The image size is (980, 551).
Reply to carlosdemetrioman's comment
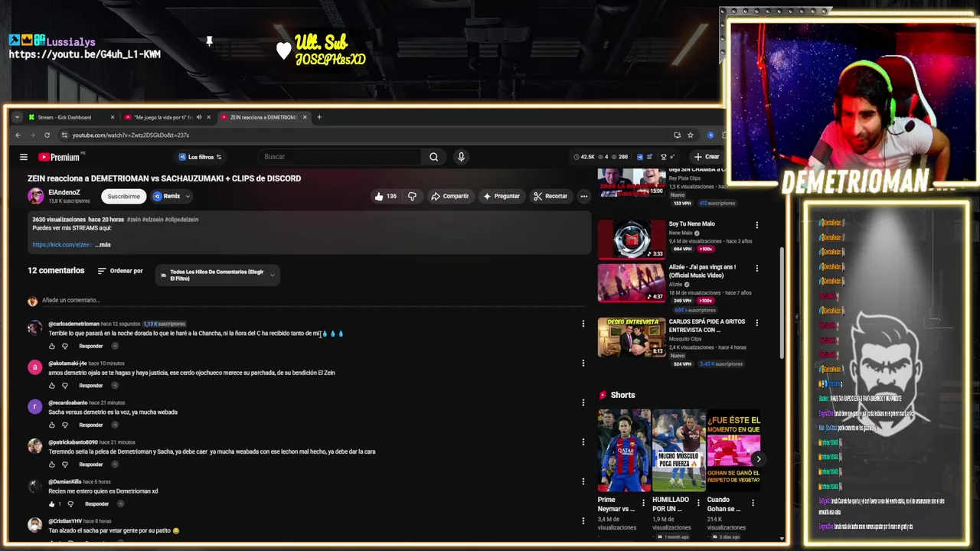90,346
